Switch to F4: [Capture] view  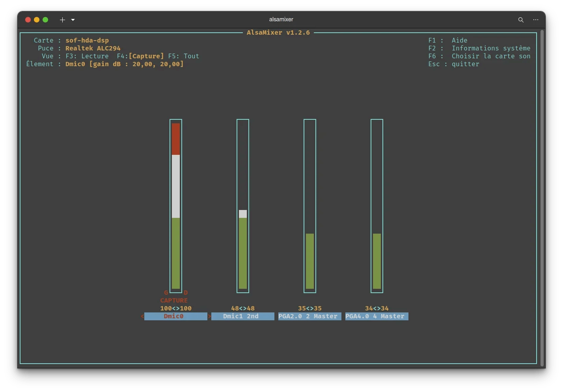click(x=140, y=56)
